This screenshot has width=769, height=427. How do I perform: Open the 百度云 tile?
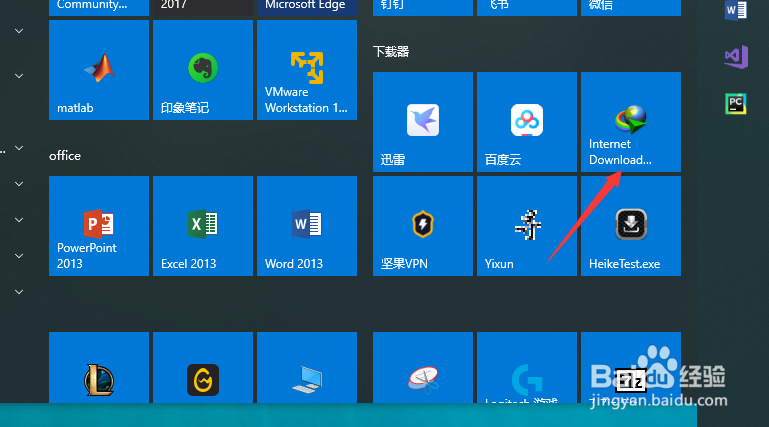pos(527,122)
